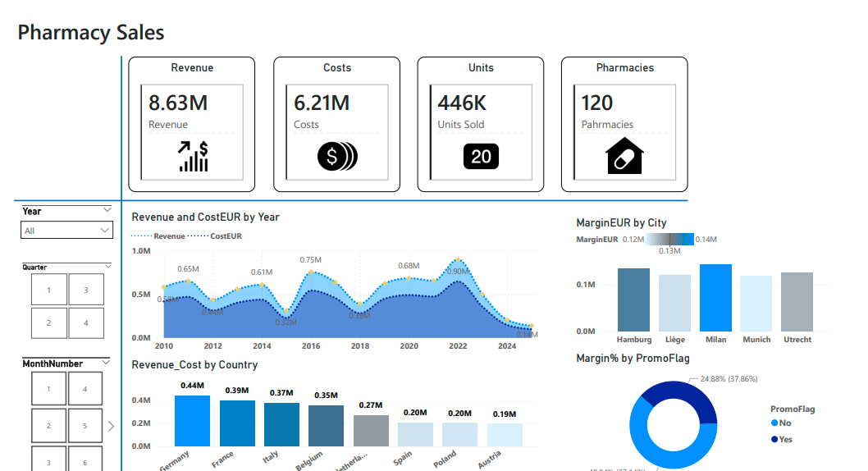Click the Milan bar in MarginEUR chart

tap(715, 297)
